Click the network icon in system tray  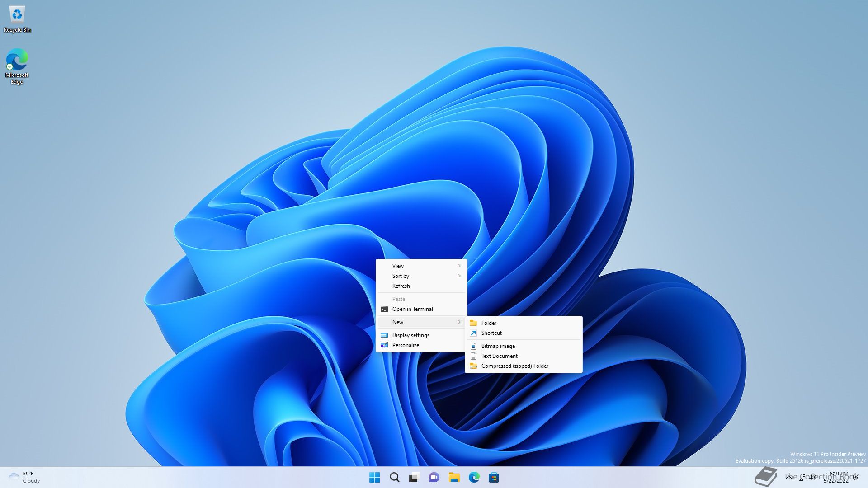[801, 477]
